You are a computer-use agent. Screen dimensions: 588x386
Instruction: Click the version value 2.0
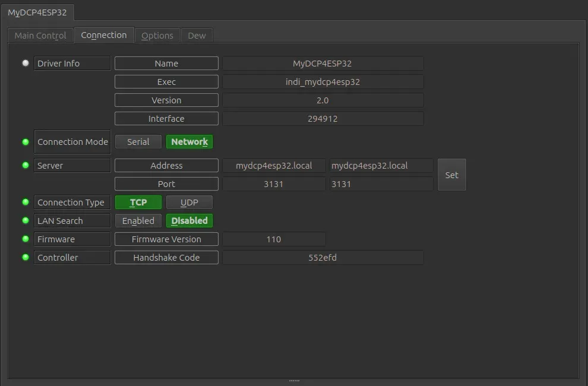click(323, 100)
